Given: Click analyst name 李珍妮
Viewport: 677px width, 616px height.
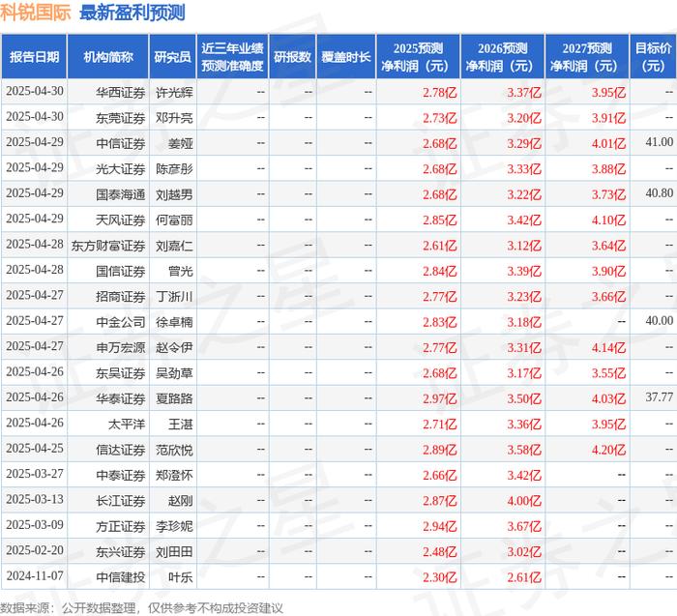Looking at the screenshot, I should click(x=174, y=526).
